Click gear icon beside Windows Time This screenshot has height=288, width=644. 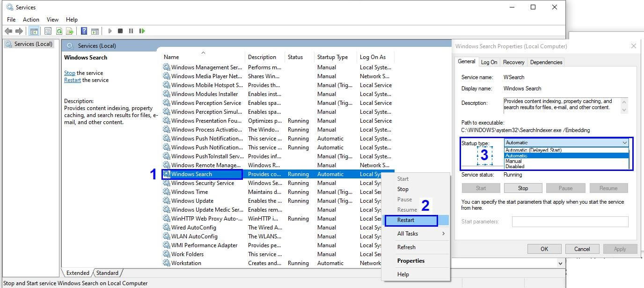(x=167, y=192)
